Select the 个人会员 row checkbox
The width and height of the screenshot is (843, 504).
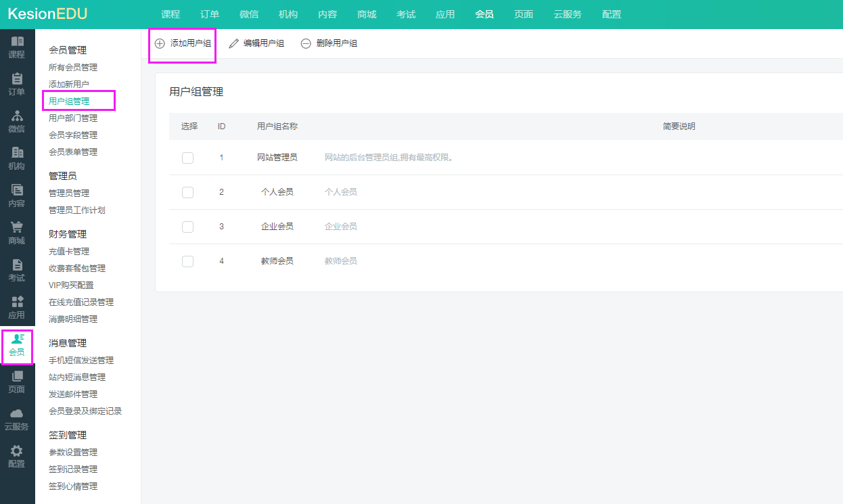coord(187,192)
